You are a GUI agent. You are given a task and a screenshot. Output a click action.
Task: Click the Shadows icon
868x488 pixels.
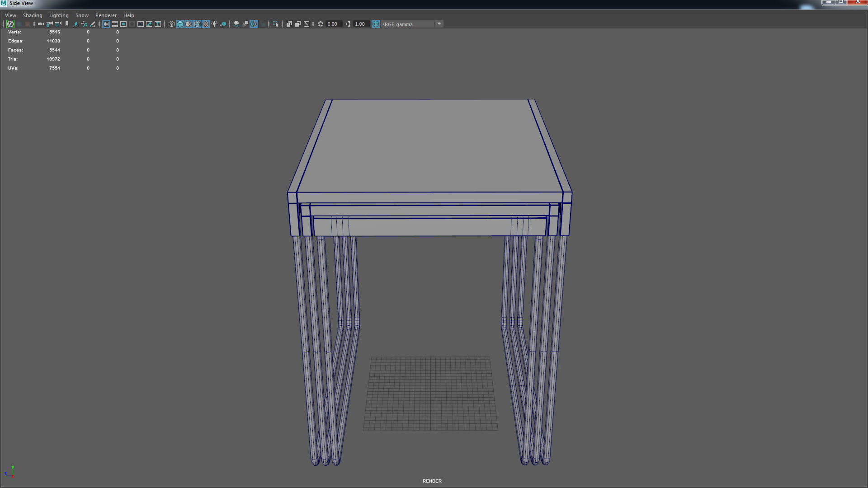[x=223, y=24]
